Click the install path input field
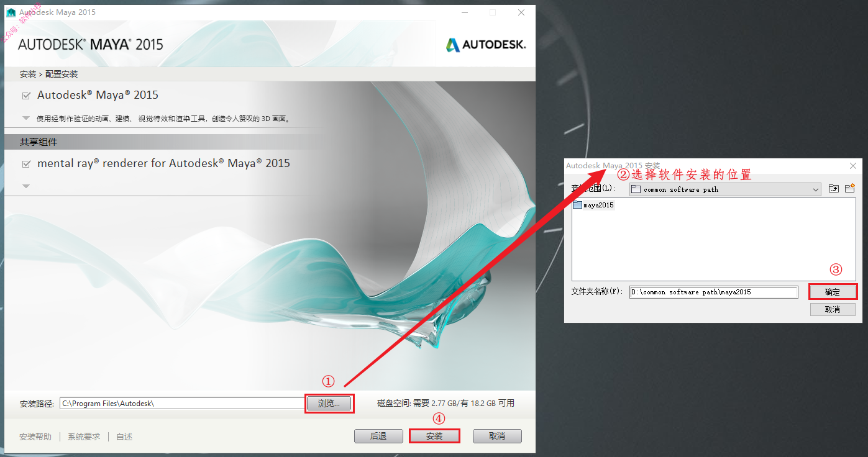Image resolution: width=868 pixels, height=457 pixels. [182, 404]
